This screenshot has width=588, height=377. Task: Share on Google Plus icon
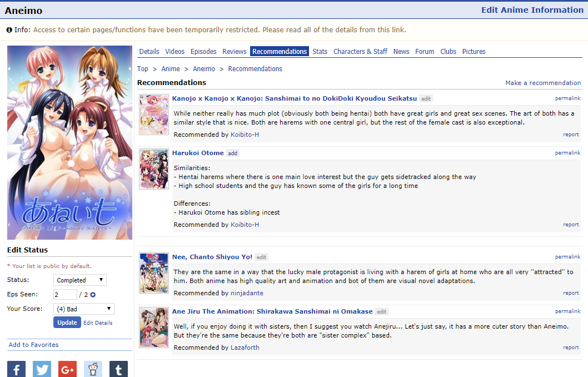click(67, 369)
